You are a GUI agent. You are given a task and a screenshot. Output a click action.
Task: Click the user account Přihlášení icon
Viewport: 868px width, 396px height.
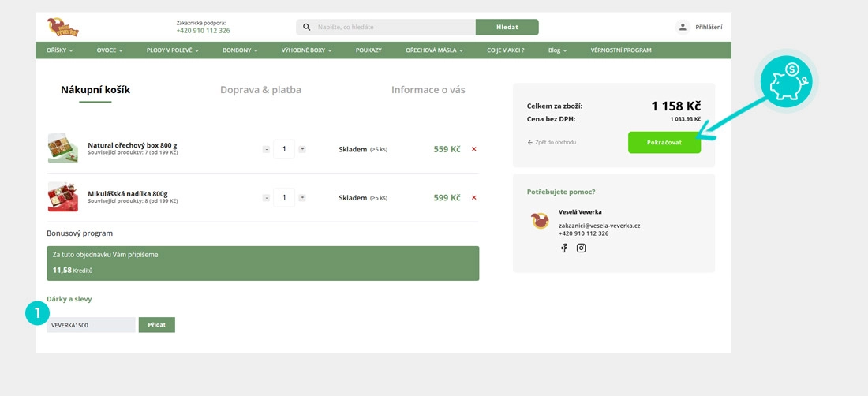coord(683,27)
